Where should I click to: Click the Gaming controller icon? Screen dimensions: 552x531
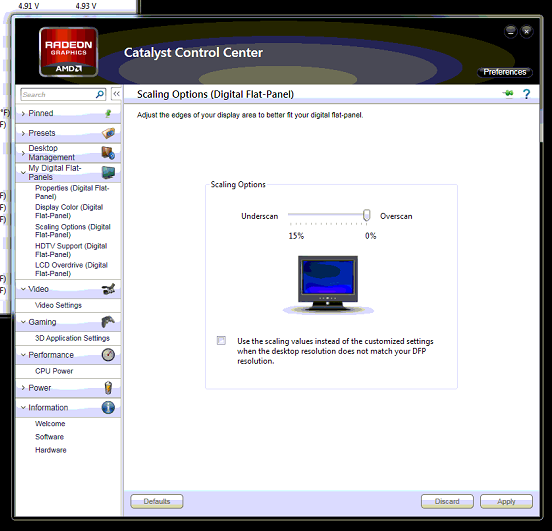[108, 321]
